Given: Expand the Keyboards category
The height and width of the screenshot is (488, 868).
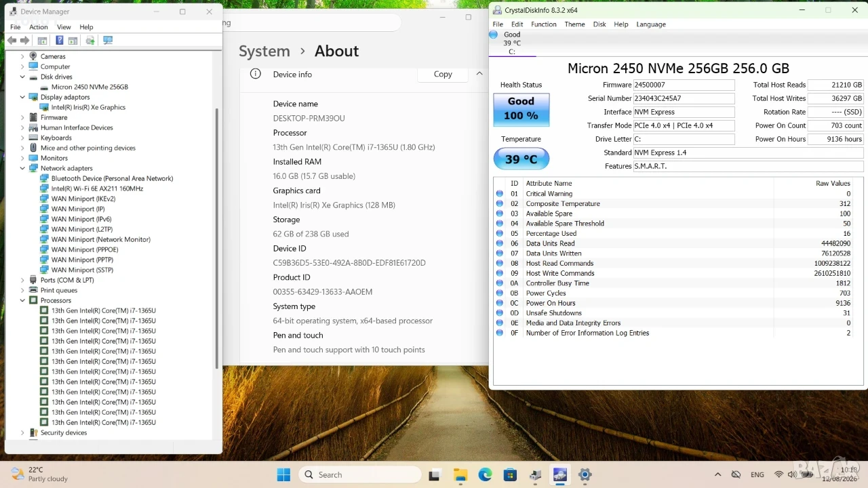Looking at the screenshot, I should click(x=22, y=138).
